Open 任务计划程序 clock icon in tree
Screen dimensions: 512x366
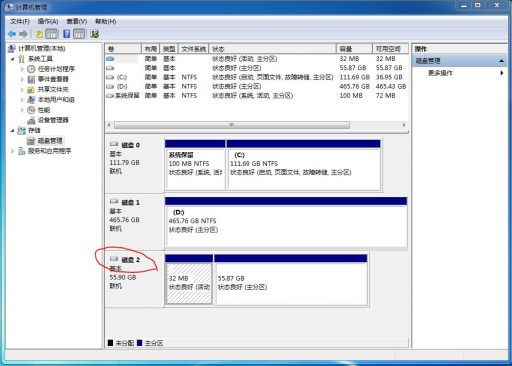point(31,69)
